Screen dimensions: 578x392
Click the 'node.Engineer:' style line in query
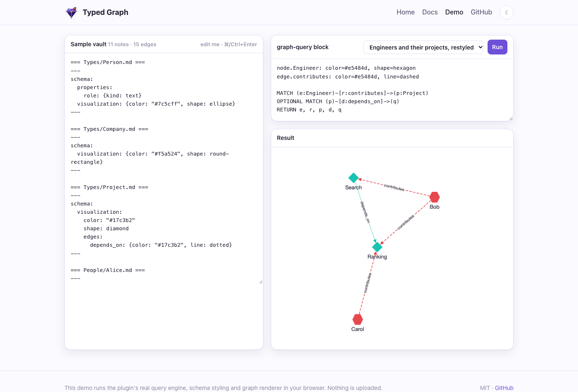(x=346, y=68)
